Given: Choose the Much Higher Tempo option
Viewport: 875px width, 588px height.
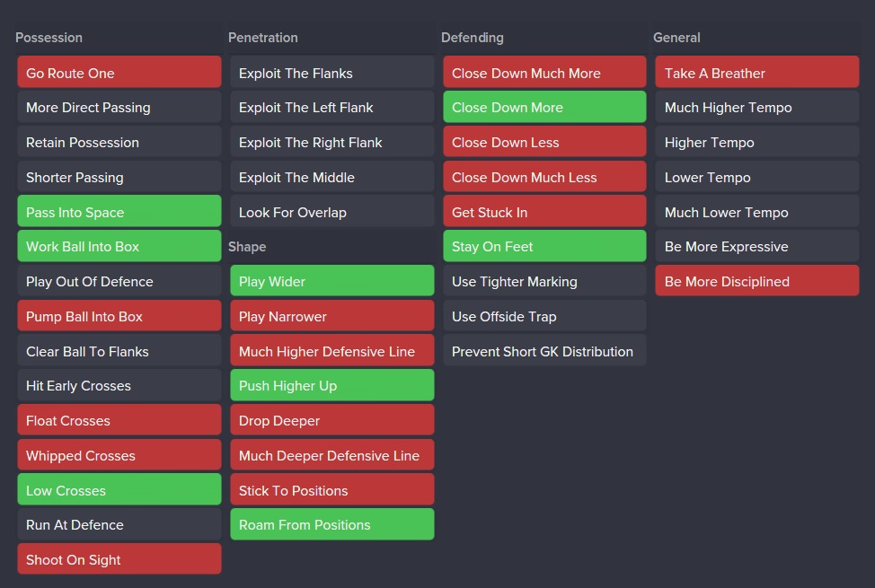Looking at the screenshot, I should pyautogui.click(x=756, y=108).
